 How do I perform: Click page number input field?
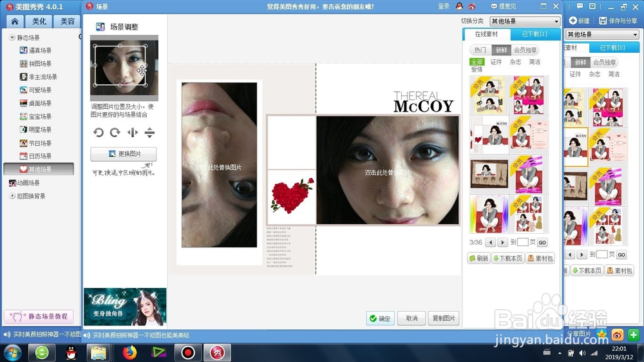click(522, 242)
